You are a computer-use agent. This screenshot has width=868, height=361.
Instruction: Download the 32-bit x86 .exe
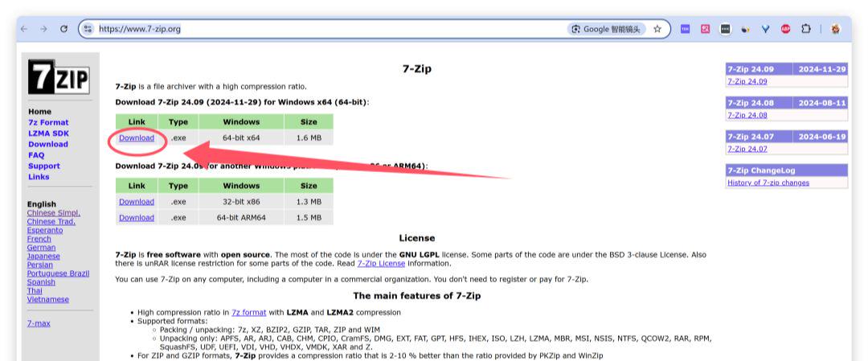pos(136,202)
